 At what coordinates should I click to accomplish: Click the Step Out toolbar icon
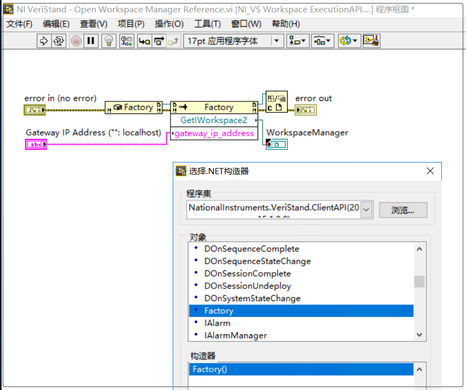coord(173,41)
